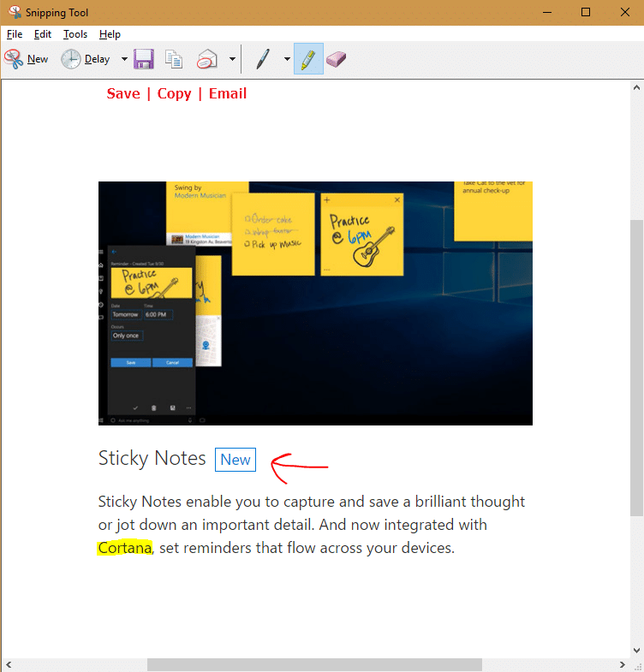Click the red Email text
The image size is (644, 672).
coord(228,93)
